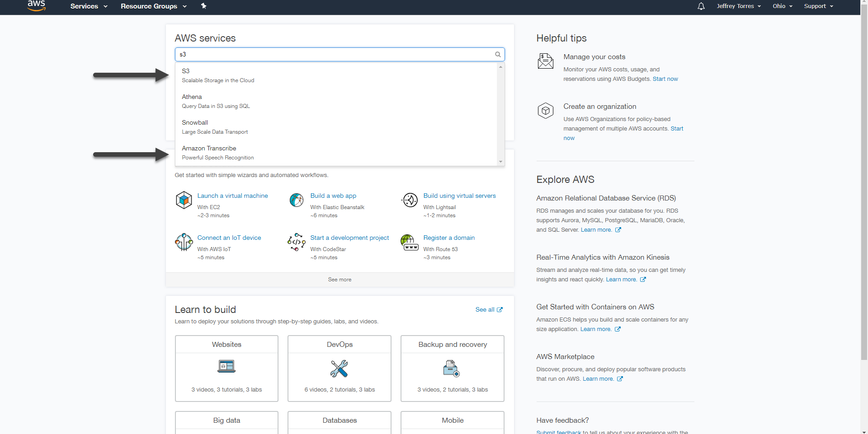Image resolution: width=868 pixels, height=434 pixels.
Task: Click the DevOps wrench and screwdriver icon
Action: pos(339,369)
